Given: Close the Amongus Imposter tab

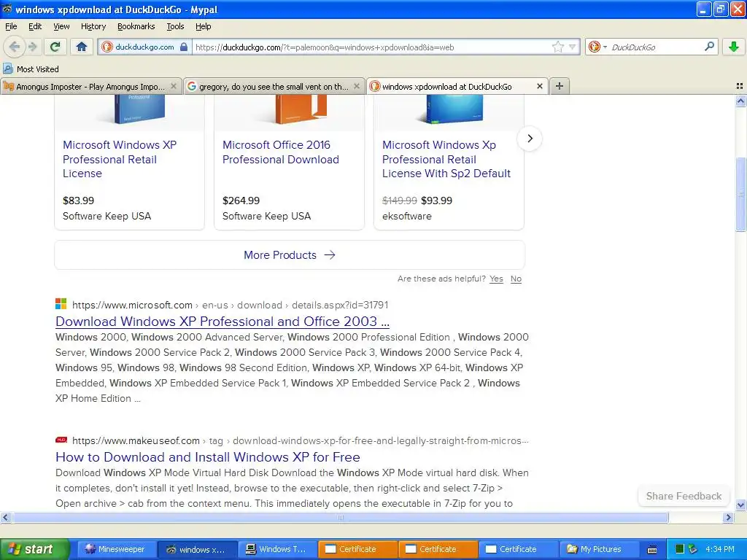Looking at the screenshot, I should 174,86.
